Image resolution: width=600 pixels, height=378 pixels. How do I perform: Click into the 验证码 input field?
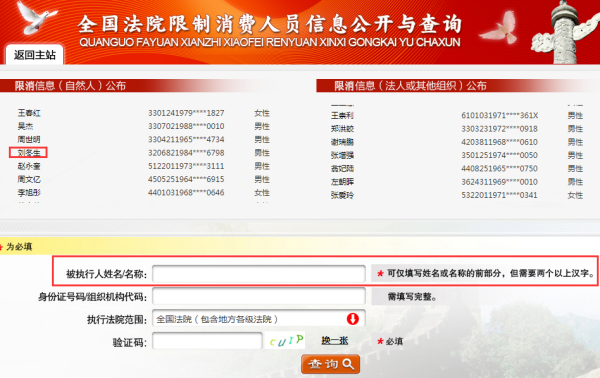click(x=207, y=341)
